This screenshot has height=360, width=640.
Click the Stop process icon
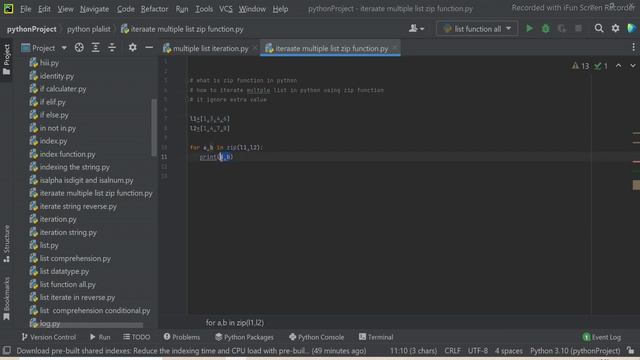(x=578, y=29)
